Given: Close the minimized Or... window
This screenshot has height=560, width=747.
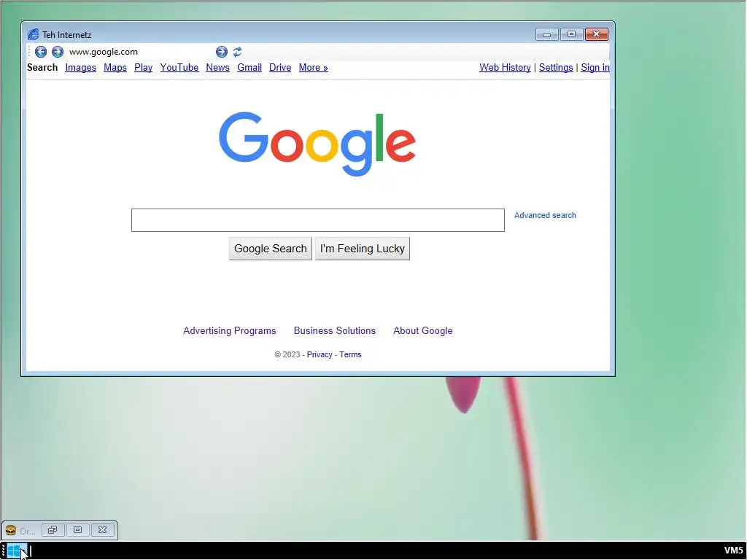Looking at the screenshot, I should [x=102, y=530].
